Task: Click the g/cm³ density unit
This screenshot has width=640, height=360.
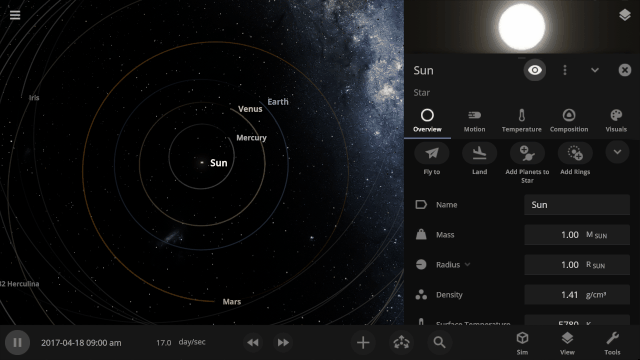Action: tap(596, 295)
